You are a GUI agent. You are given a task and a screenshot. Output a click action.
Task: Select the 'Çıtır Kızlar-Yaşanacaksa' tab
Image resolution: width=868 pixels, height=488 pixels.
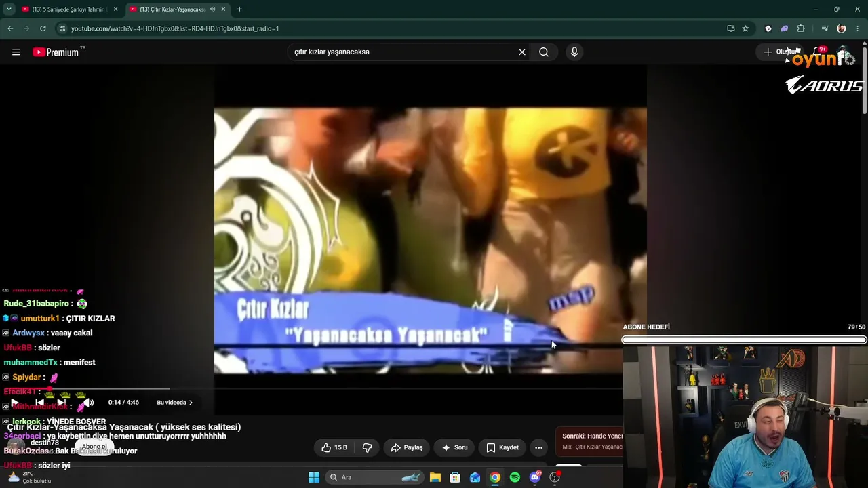[x=172, y=9]
